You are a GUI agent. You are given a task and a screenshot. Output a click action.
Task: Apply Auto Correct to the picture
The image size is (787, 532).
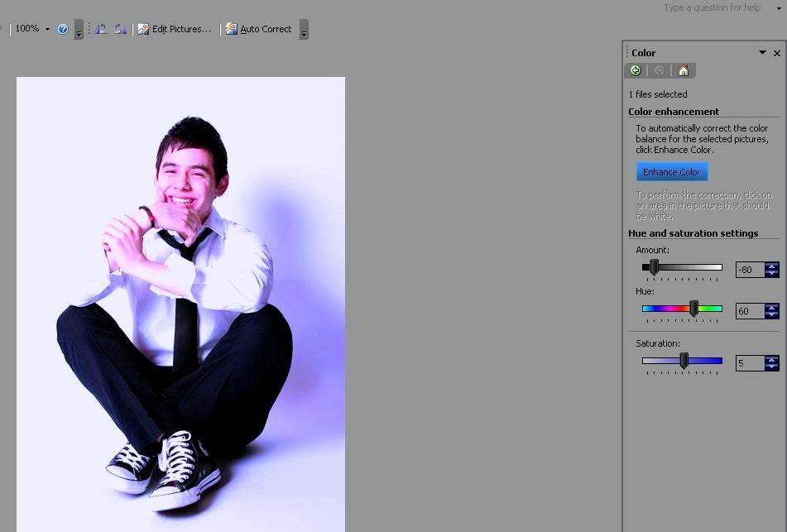click(258, 29)
